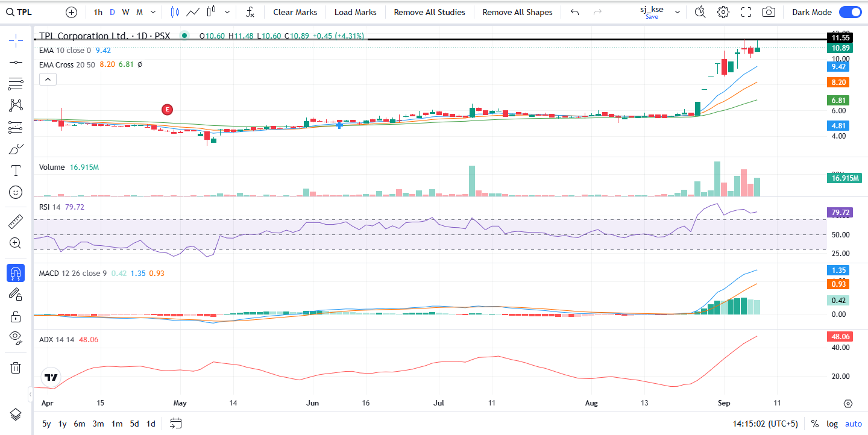The width and height of the screenshot is (868, 435).
Task: Toggle lock all drawing tools
Action: tap(16, 316)
